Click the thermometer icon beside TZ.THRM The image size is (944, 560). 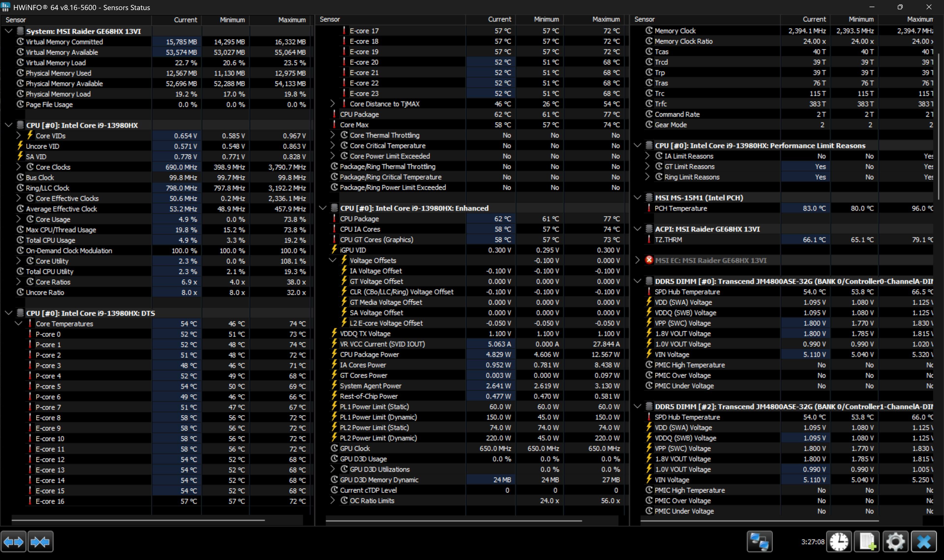649,239
